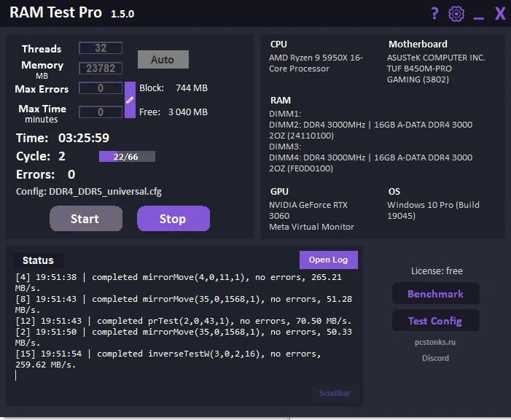Click the Memory MB field showing 23782
The height and width of the screenshot is (420, 511).
point(101,68)
